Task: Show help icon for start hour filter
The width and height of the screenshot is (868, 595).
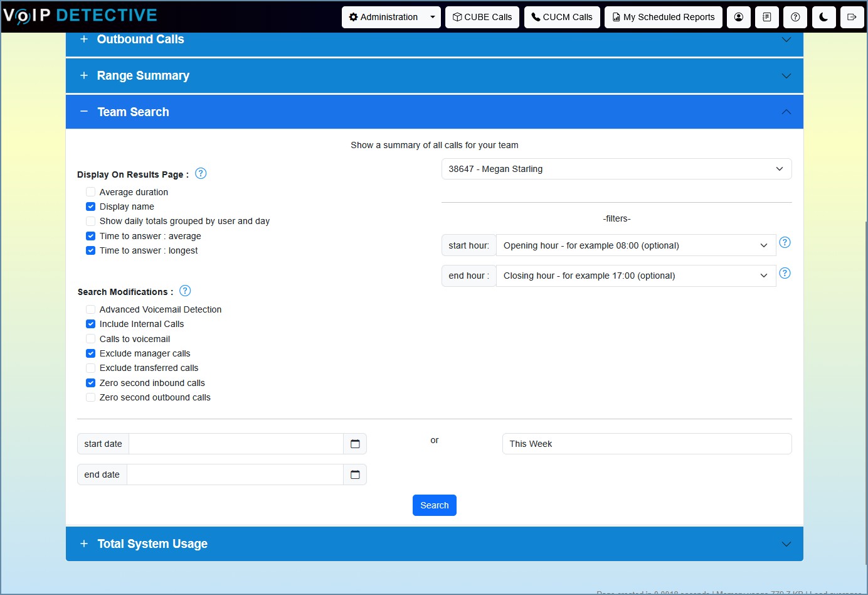Action: tap(785, 242)
